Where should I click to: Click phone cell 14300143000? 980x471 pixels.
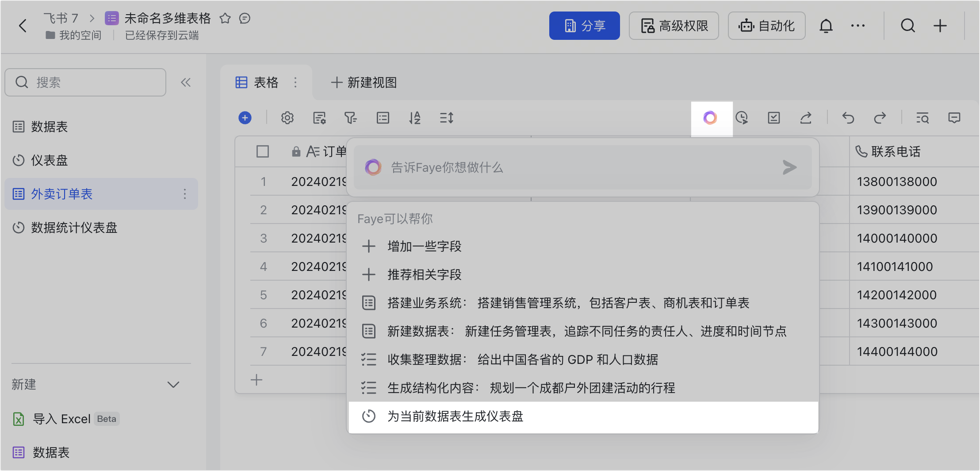914,323
